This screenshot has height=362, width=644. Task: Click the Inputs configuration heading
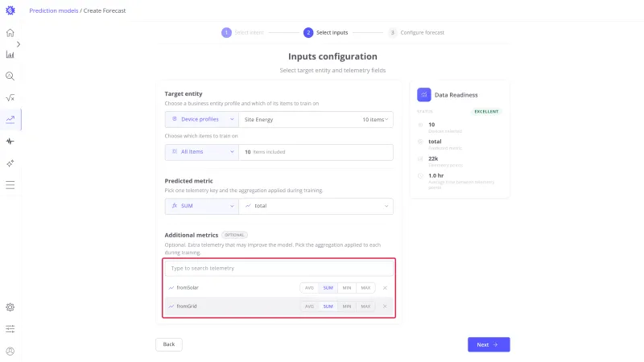click(332, 56)
